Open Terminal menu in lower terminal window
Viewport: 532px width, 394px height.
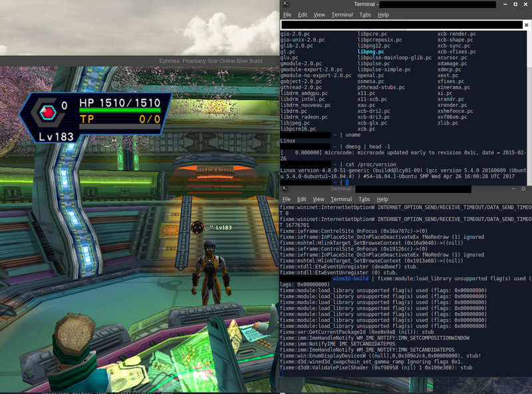(341, 199)
